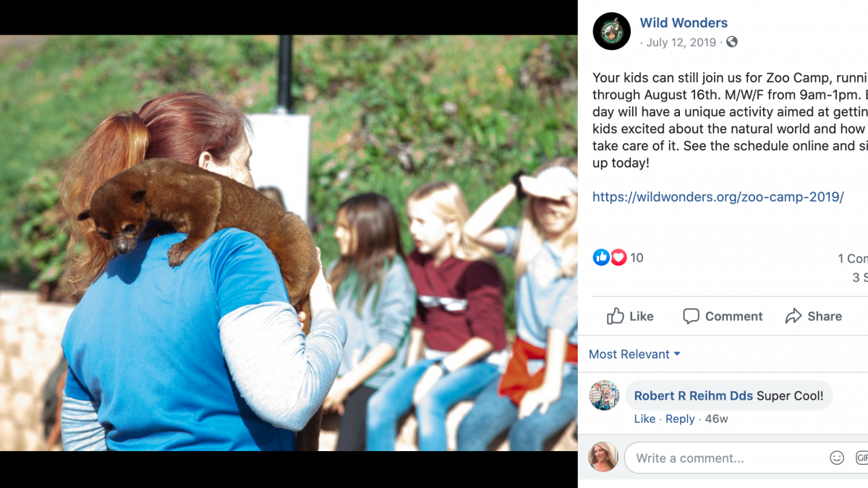Screen dimensions: 868x488
Task: Open the Wild Wonders profile picture
Action: click(612, 31)
